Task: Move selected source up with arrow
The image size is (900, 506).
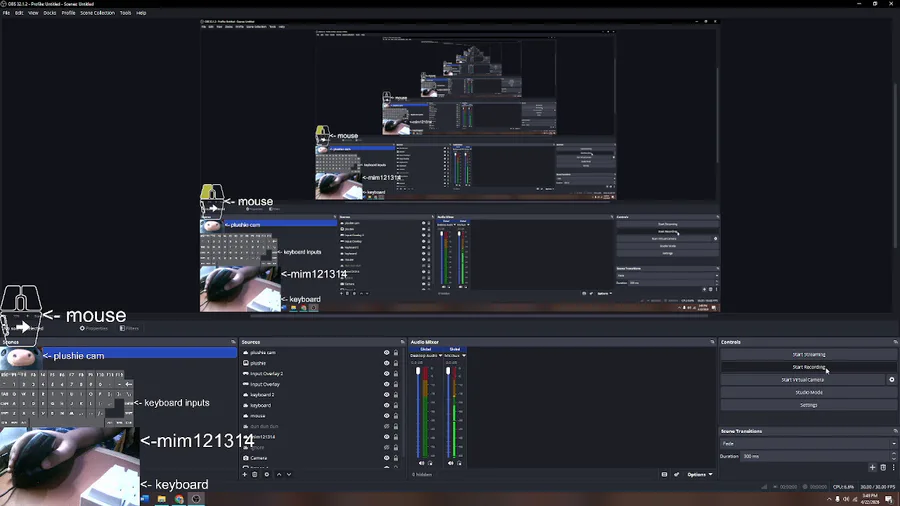Action: point(279,474)
